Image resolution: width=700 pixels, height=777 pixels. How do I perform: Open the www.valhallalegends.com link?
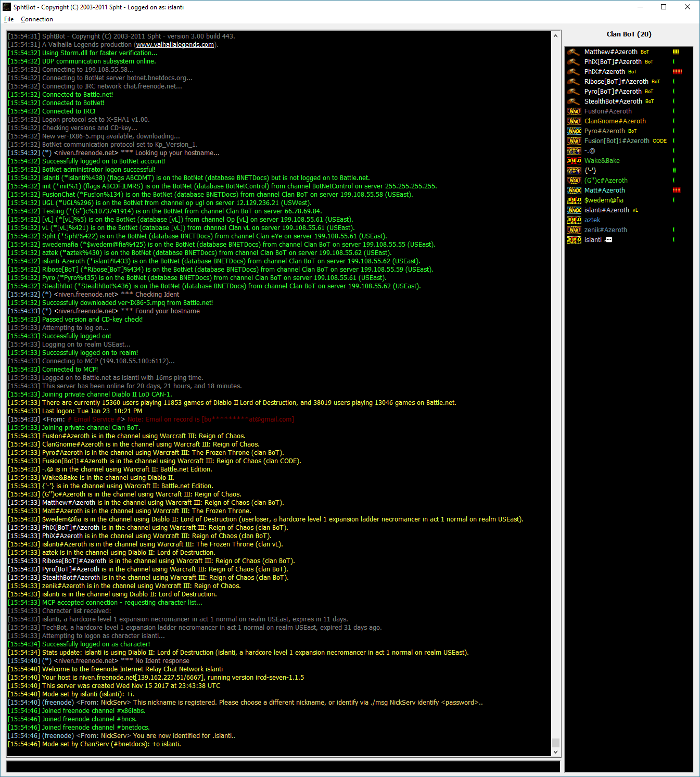tap(175, 45)
